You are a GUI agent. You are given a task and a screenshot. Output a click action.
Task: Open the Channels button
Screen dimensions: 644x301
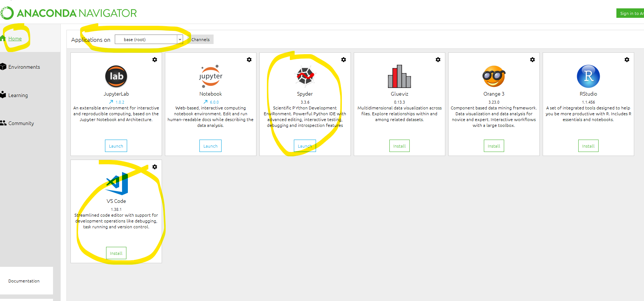click(201, 39)
